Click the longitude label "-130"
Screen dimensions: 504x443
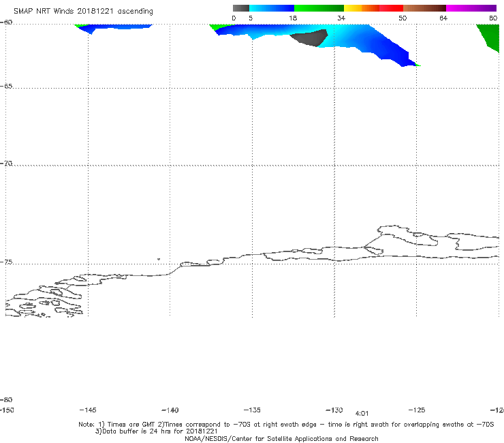334,410
